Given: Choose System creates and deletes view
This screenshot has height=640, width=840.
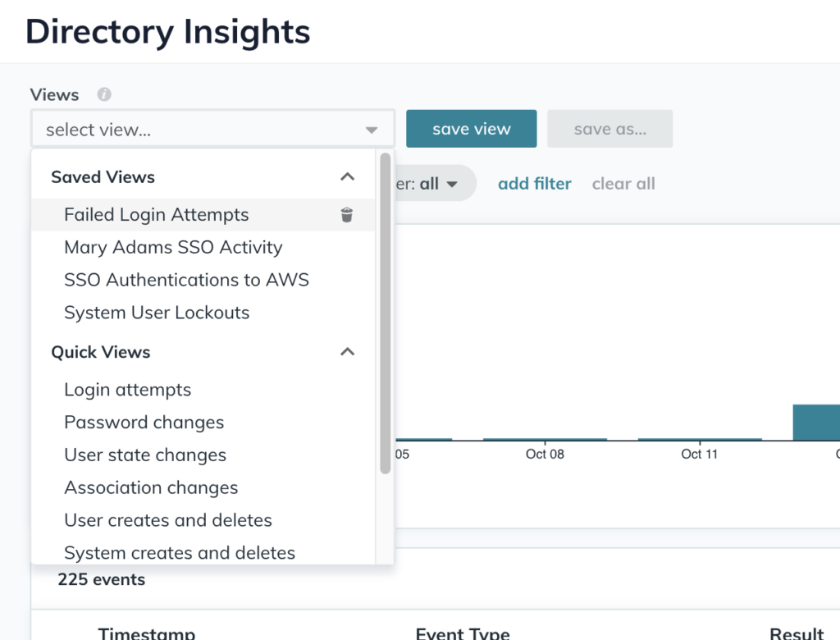Looking at the screenshot, I should click(x=180, y=553).
